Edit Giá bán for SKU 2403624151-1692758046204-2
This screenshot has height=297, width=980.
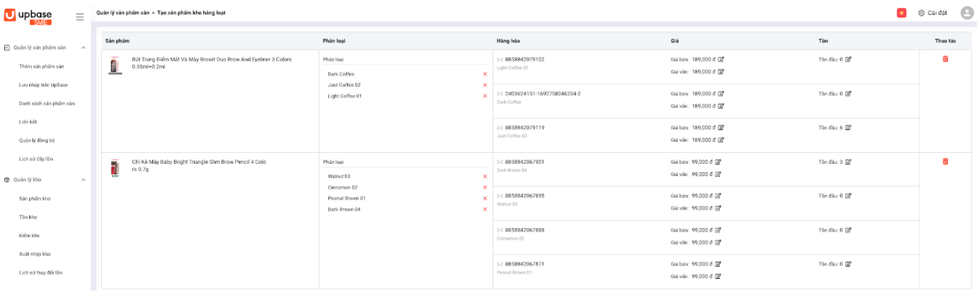[x=721, y=94]
